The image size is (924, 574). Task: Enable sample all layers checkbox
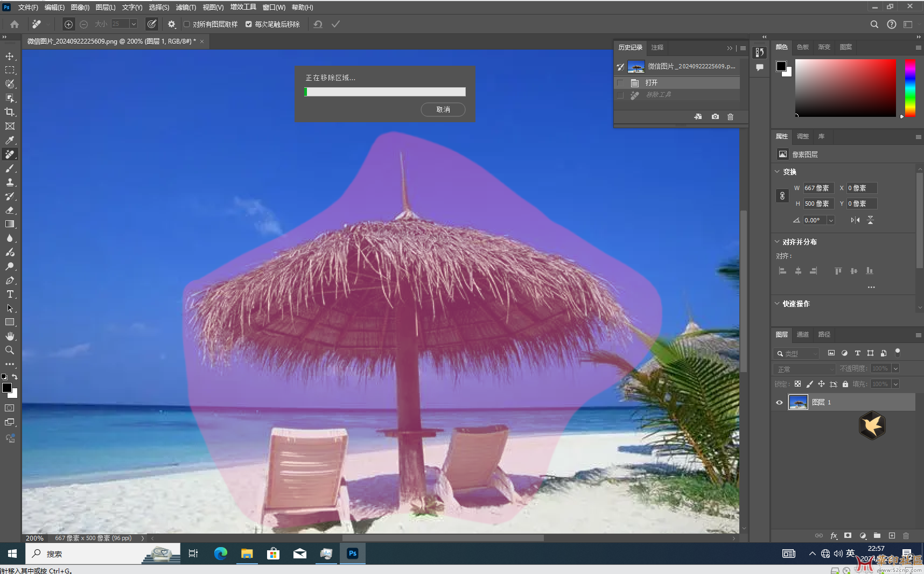click(187, 24)
